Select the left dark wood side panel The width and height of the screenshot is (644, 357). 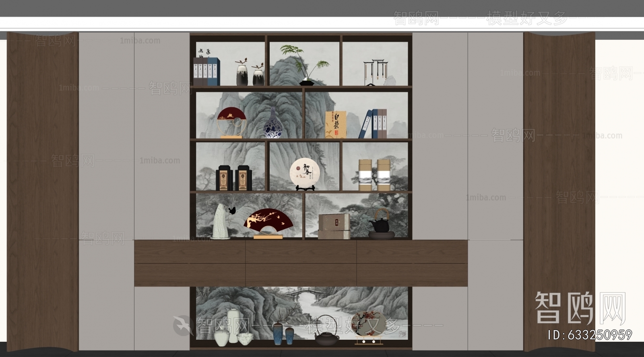43,192
